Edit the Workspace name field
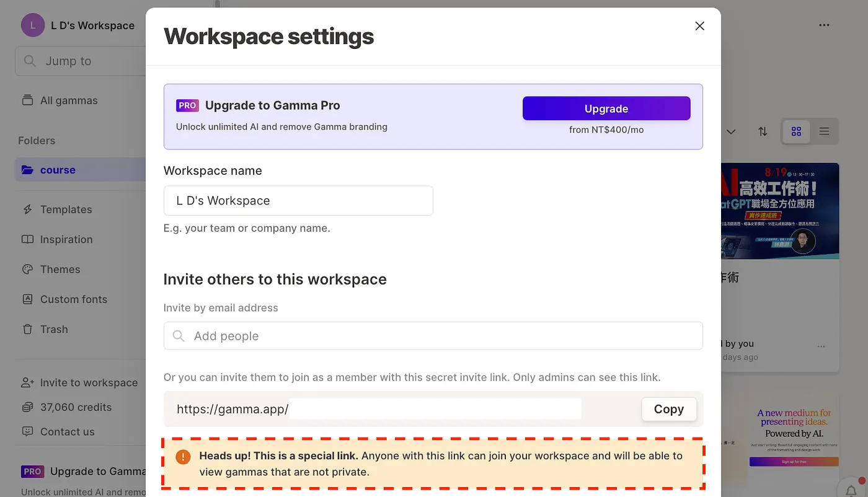Screen dimensions: 868x497 (298, 201)
